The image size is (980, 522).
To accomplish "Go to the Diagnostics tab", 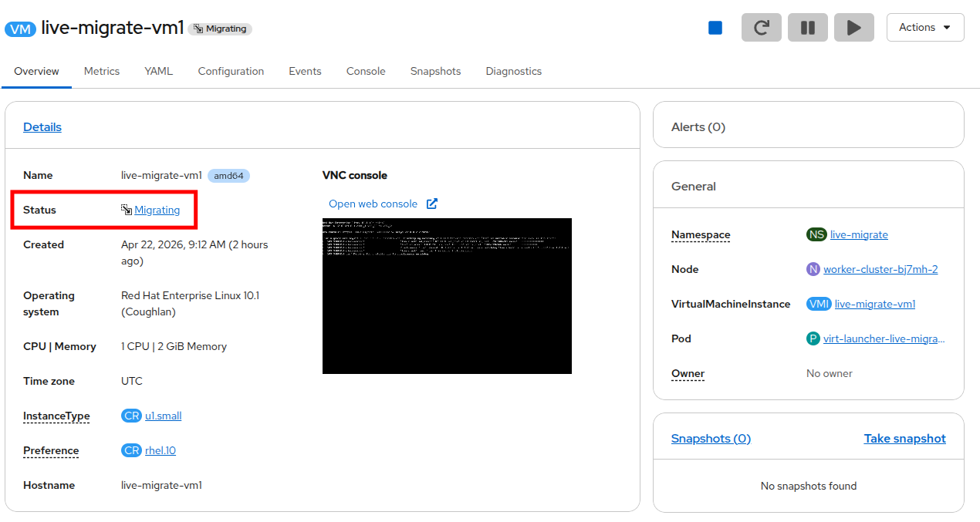I will click(x=514, y=71).
